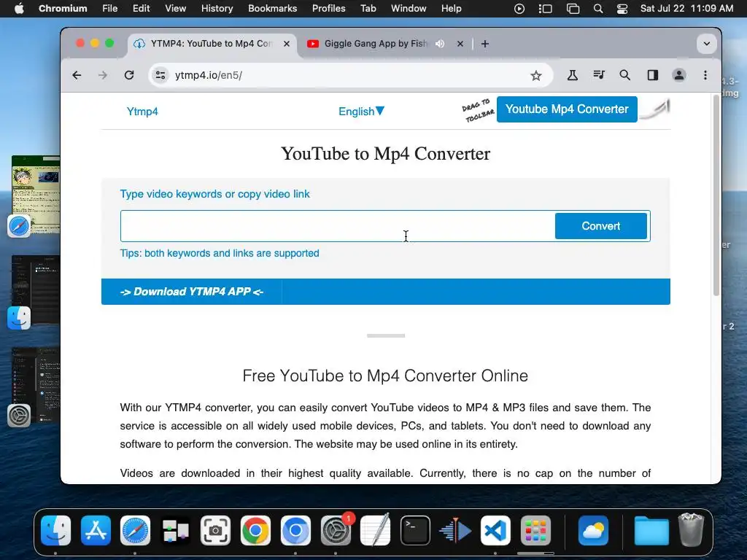Launch Safari from the Dock
Viewport: 747px width, 560px height.
click(135, 531)
